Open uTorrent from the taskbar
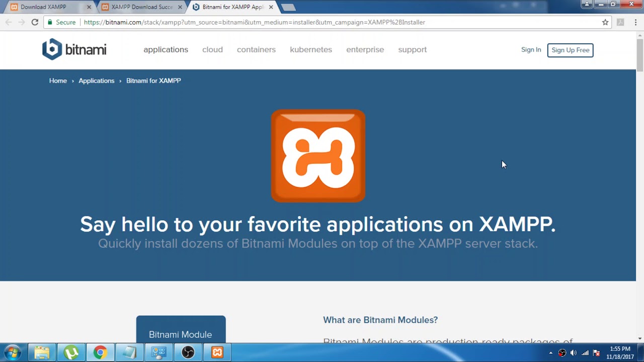Viewport: 644px width, 362px height. point(71,352)
